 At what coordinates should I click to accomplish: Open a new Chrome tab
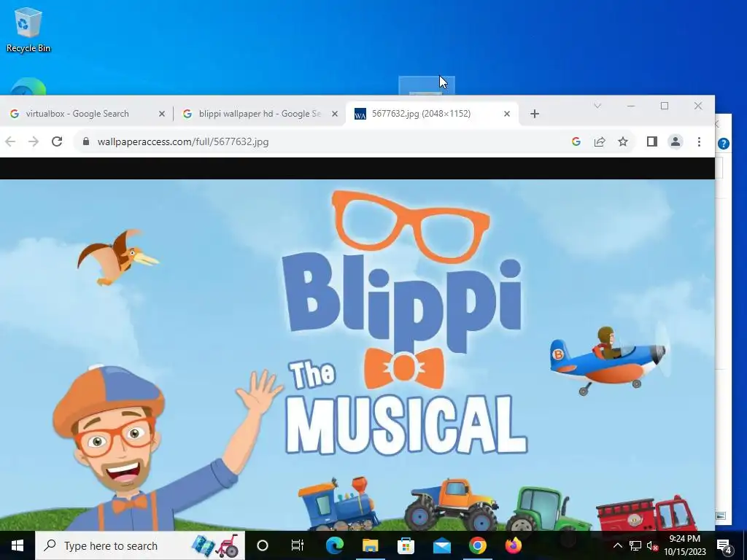(535, 114)
